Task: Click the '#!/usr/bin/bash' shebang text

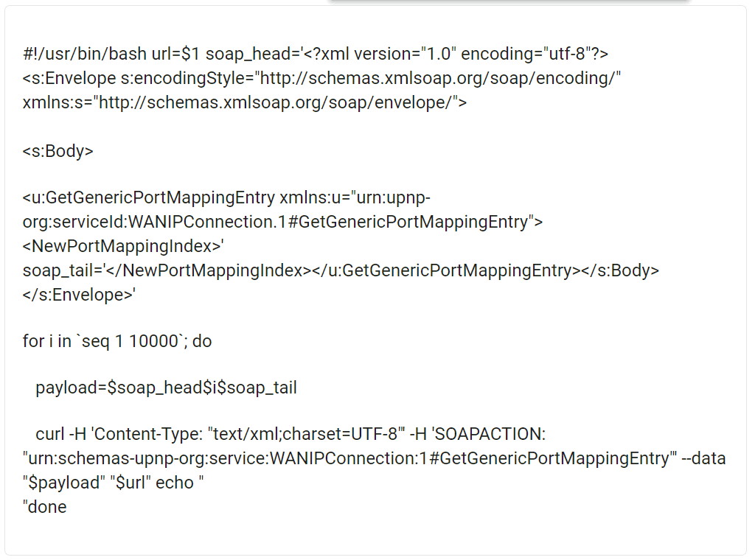Action: (x=84, y=54)
